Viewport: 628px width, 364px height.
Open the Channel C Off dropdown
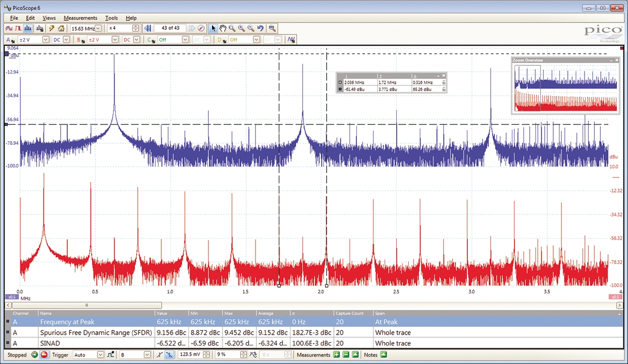(x=186, y=39)
